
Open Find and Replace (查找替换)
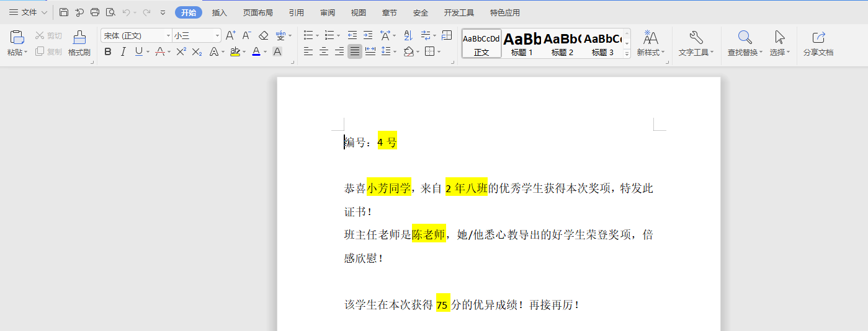click(745, 43)
